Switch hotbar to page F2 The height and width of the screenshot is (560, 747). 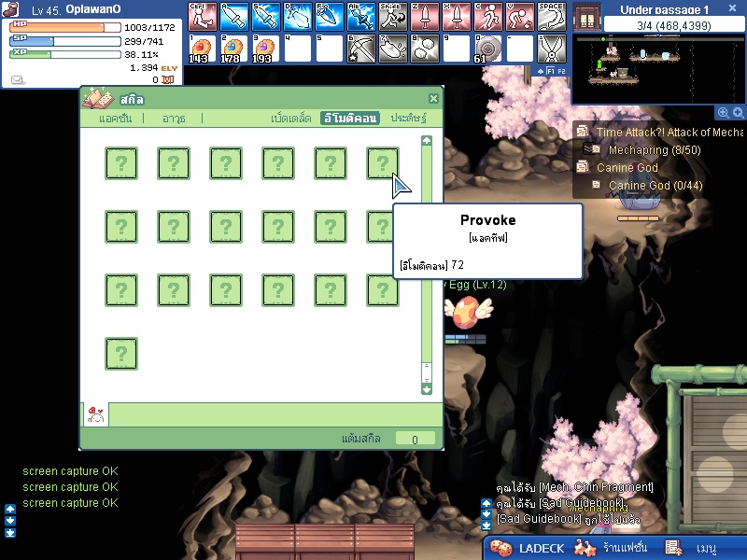tap(561, 71)
